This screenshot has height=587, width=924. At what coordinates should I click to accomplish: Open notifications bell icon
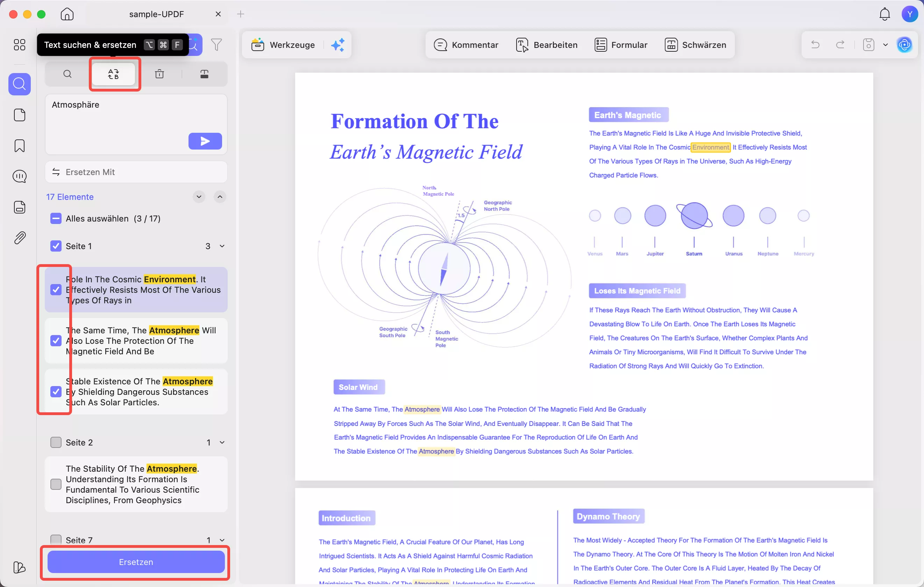pyautogui.click(x=884, y=14)
